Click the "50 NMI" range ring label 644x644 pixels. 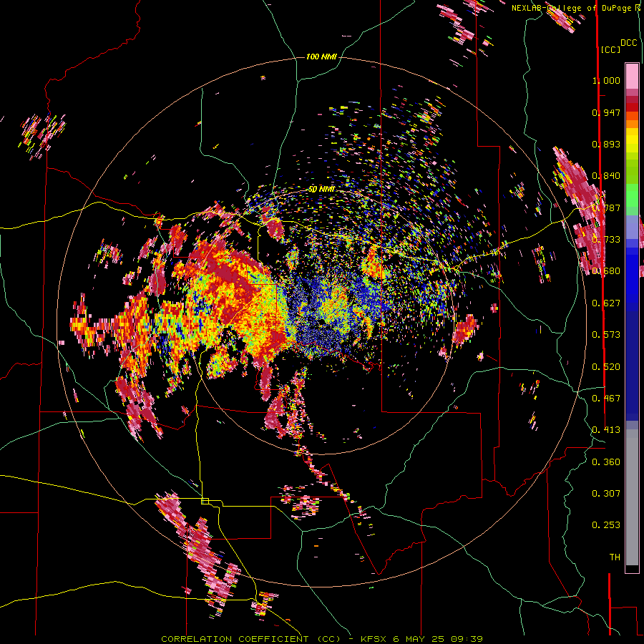click(321, 190)
